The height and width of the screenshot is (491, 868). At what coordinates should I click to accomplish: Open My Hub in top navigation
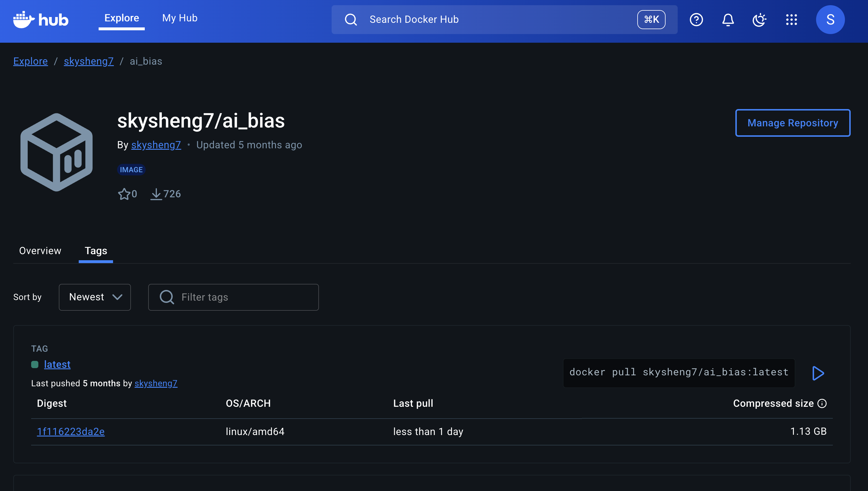(x=180, y=18)
